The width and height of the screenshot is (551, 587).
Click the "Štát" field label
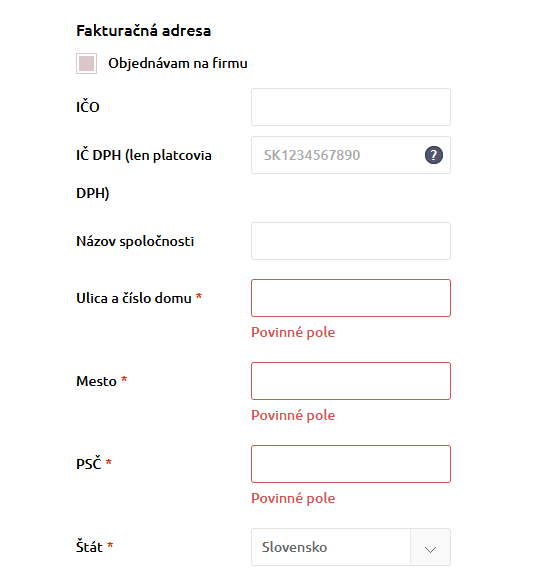89,547
